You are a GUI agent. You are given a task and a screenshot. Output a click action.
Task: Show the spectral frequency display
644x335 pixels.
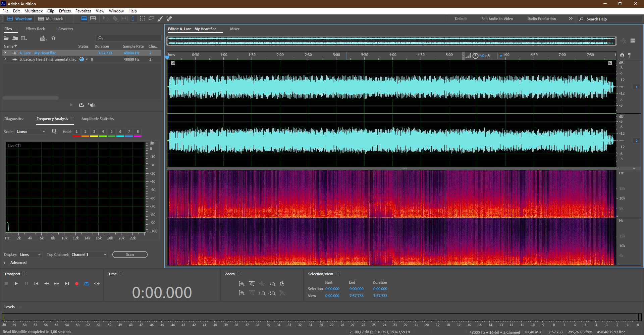pos(84,19)
